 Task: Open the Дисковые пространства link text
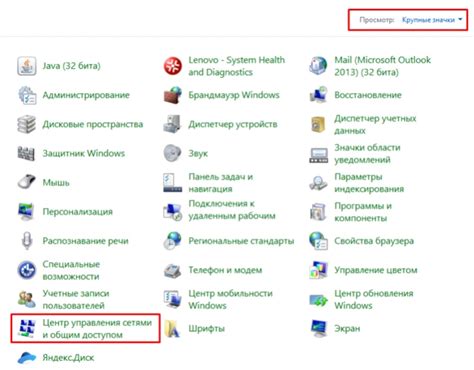click(93, 124)
